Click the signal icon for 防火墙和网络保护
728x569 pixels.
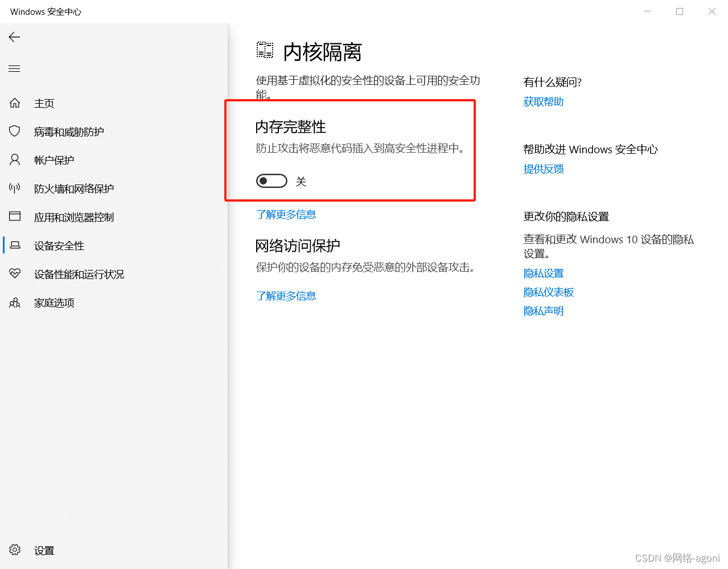[15, 189]
